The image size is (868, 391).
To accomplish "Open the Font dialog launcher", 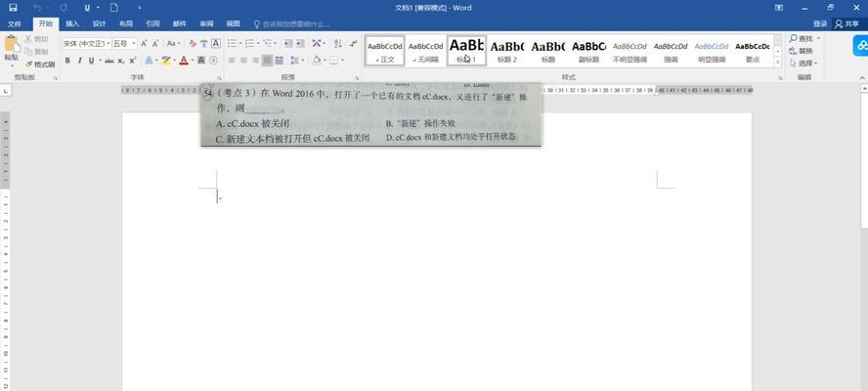I will pos(219,78).
